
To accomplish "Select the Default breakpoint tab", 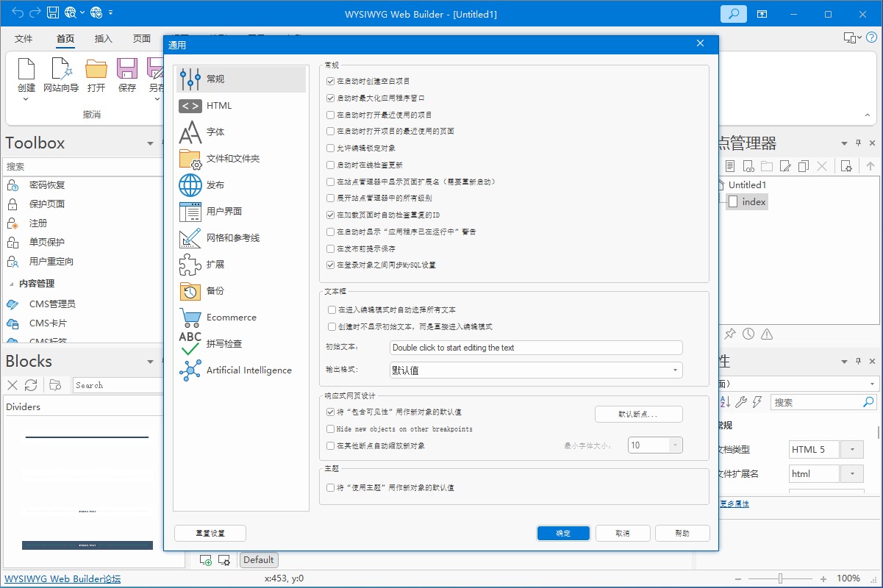I will (259, 560).
